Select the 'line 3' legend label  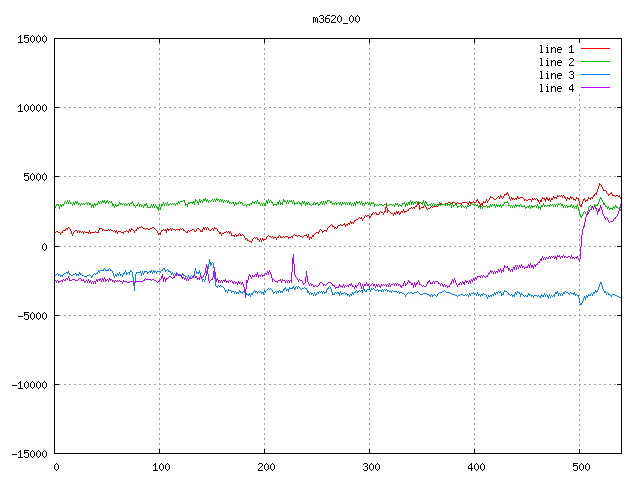[x=556, y=75]
